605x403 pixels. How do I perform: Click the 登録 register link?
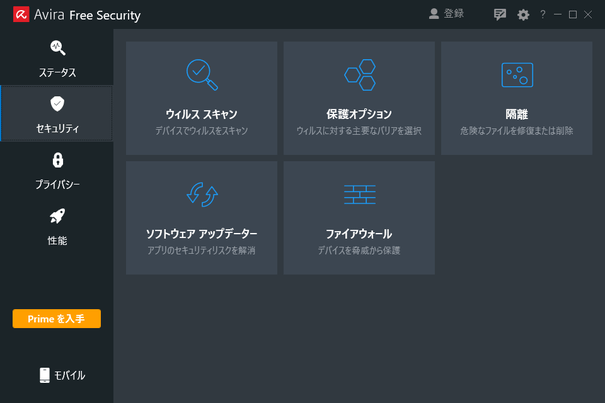[x=454, y=14]
